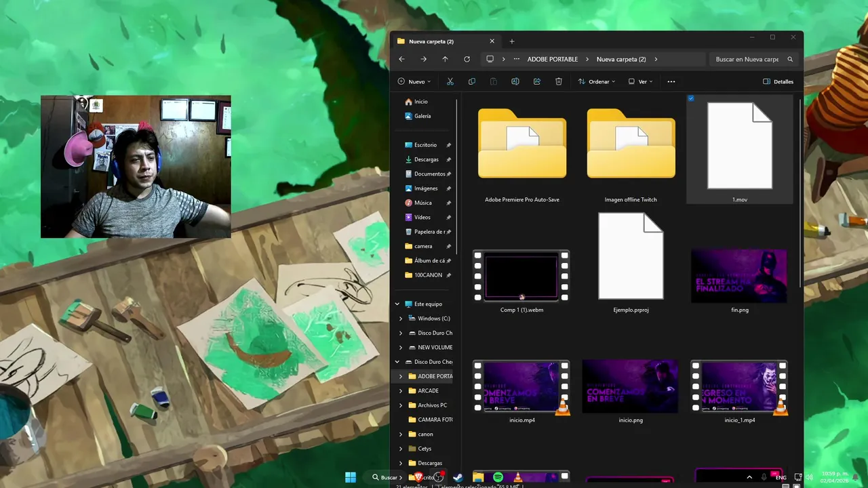868x488 pixels.
Task: Go back in File Explorer
Action: (x=401, y=59)
